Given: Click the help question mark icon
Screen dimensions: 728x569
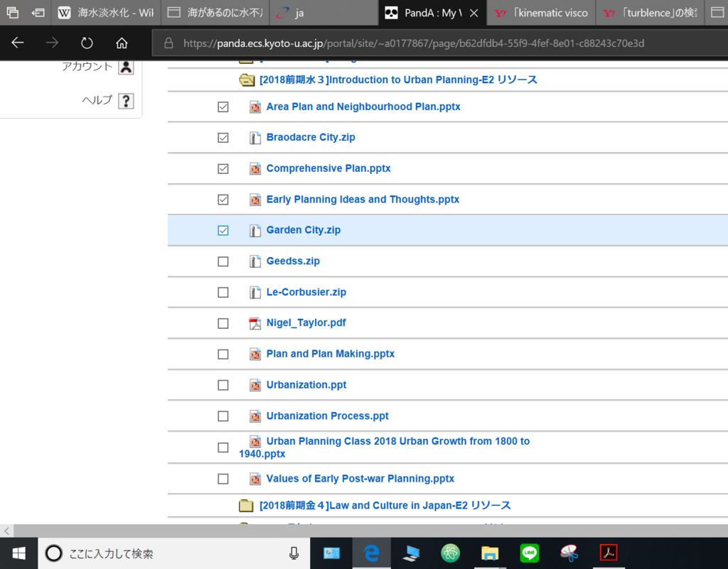Looking at the screenshot, I should point(126,101).
